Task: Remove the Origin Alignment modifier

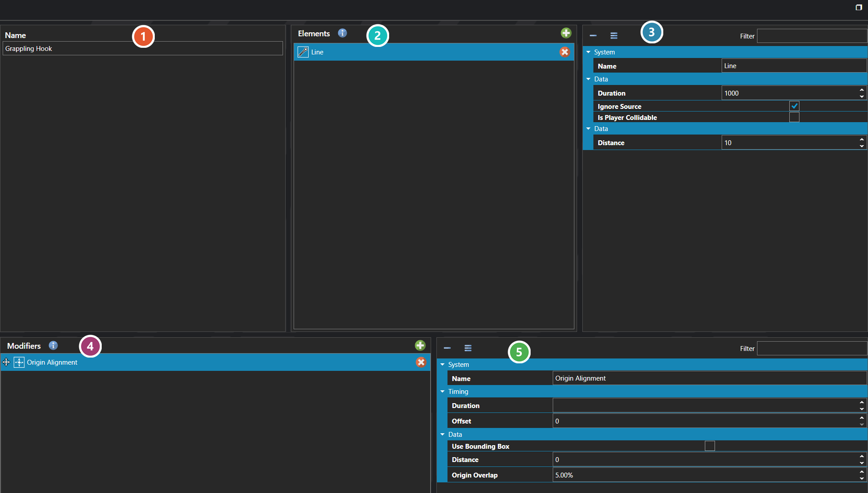Action: [421, 362]
